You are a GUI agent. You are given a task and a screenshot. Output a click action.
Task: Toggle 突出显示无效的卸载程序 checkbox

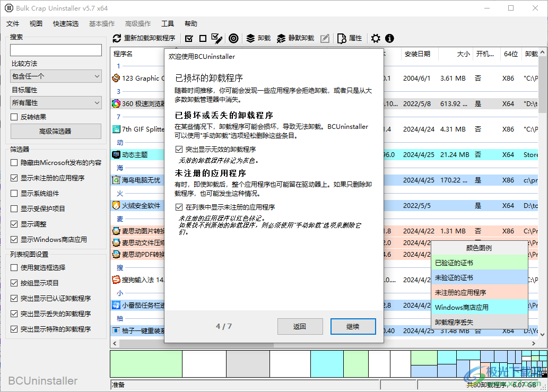[179, 150]
